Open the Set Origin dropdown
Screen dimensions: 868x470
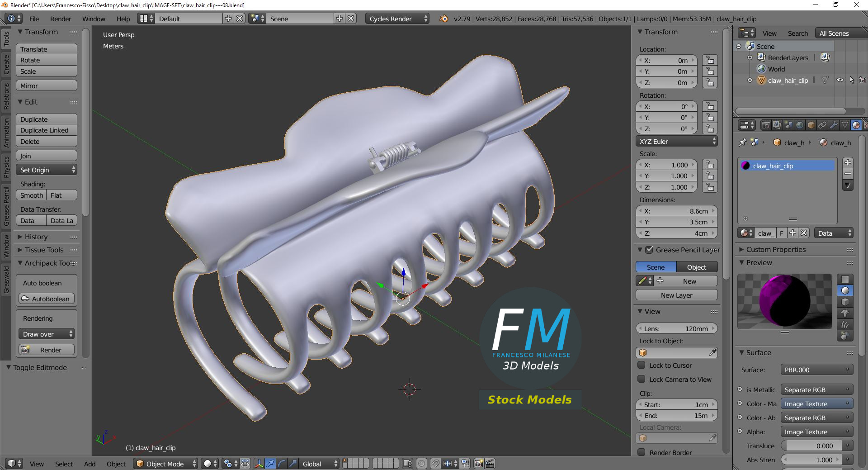(x=47, y=170)
